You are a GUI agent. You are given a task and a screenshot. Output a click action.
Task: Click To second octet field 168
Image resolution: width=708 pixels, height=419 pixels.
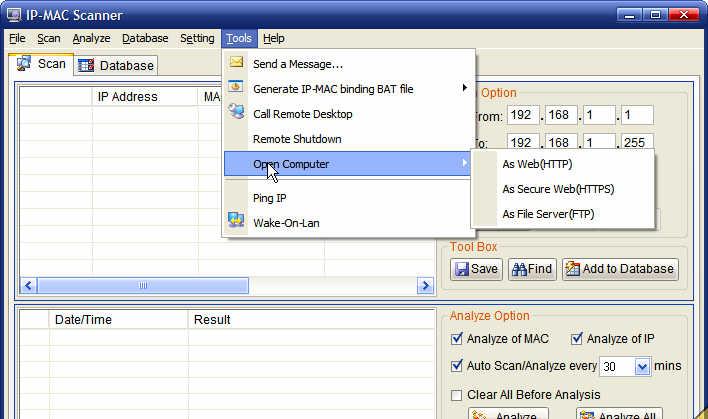point(561,143)
